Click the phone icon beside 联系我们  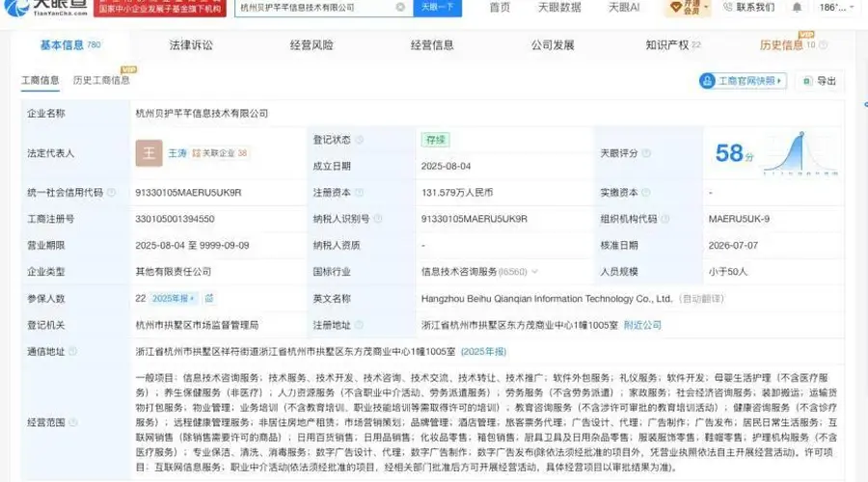(x=728, y=7)
